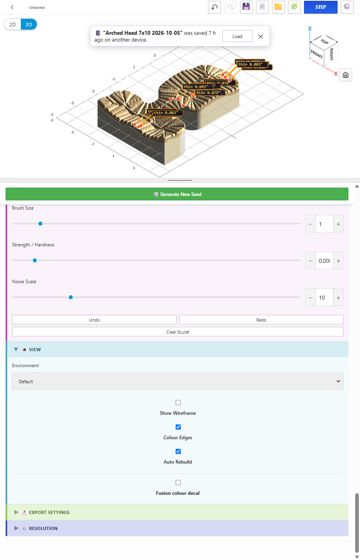This screenshot has height=560, width=360.
Task: Load the saved Arched Head project
Action: coord(237,36)
